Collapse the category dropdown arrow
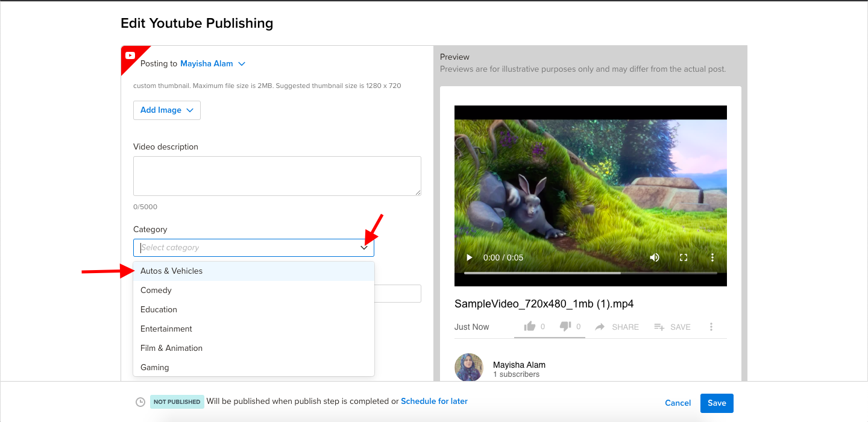Screen dimensions: 868x422 pyautogui.click(x=364, y=248)
